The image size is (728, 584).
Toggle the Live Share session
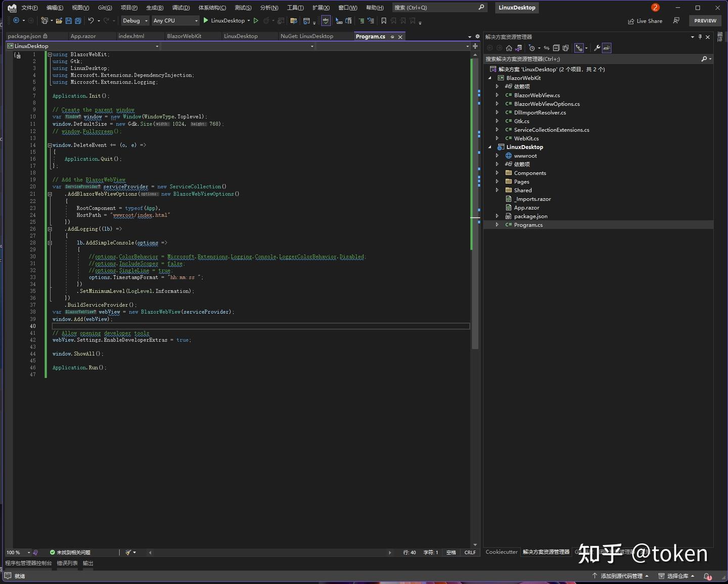pyautogui.click(x=645, y=21)
